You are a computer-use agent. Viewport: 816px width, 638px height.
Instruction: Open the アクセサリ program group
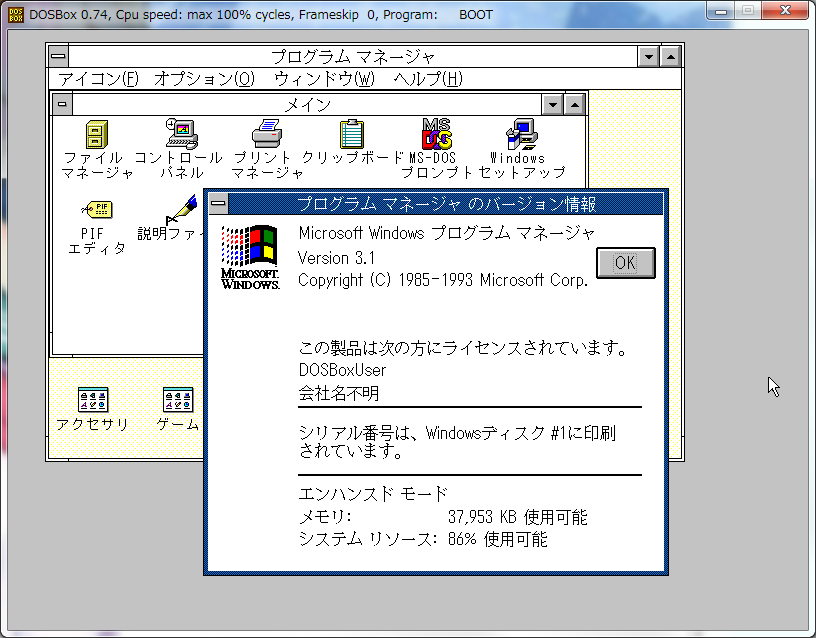tap(93, 400)
